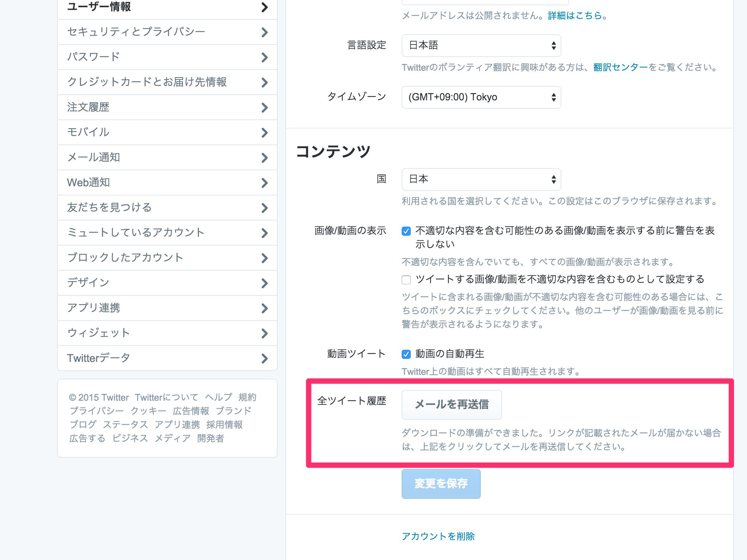
Task: Open 詳細はこちら link
Action: [x=575, y=16]
